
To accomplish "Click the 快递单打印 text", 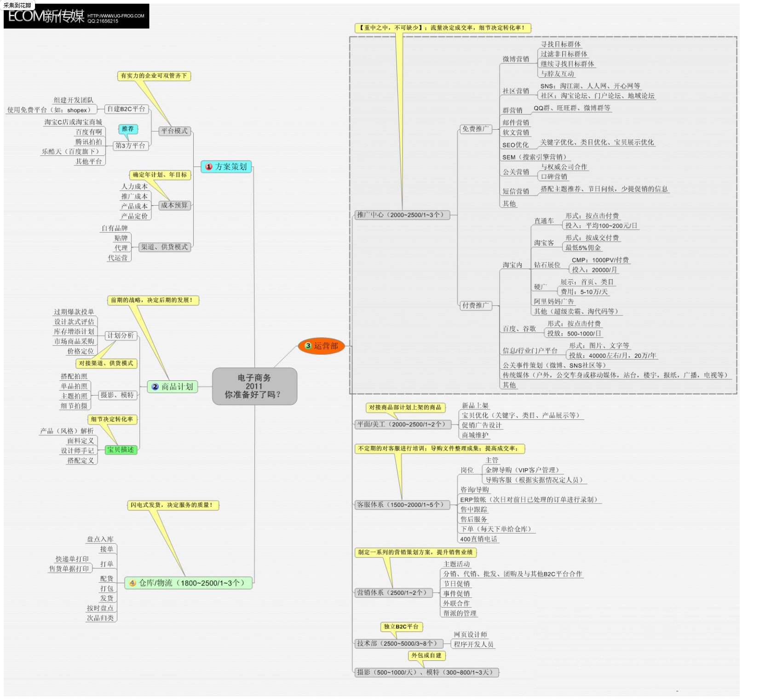I will 72,559.
